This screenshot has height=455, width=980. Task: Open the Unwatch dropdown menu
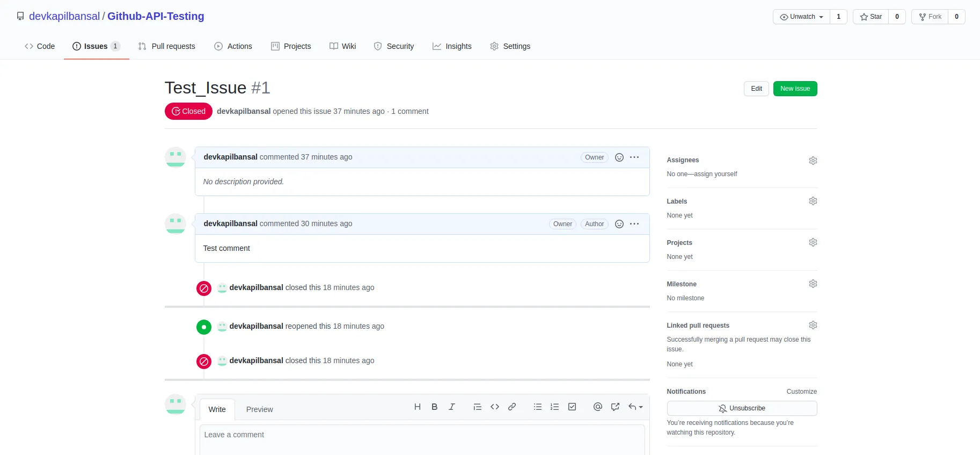tap(801, 17)
